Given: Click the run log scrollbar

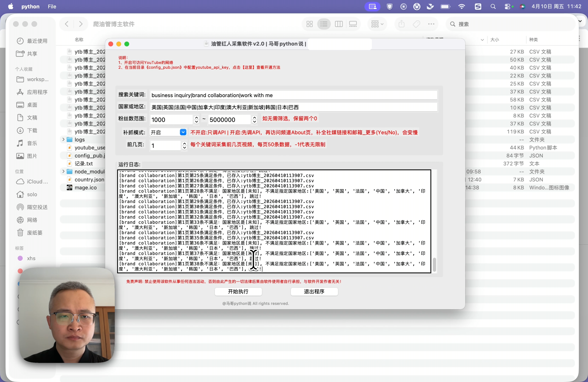Looking at the screenshot, I should click(x=434, y=265).
